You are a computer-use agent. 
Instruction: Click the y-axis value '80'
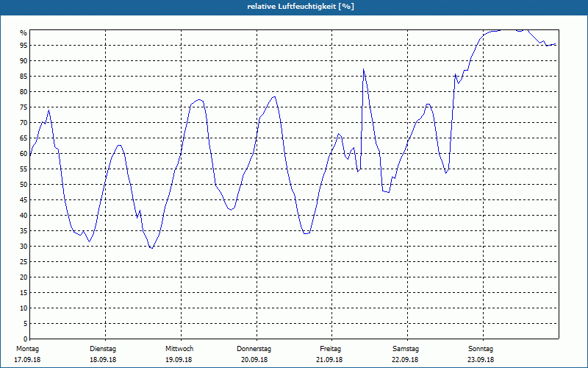(x=24, y=91)
